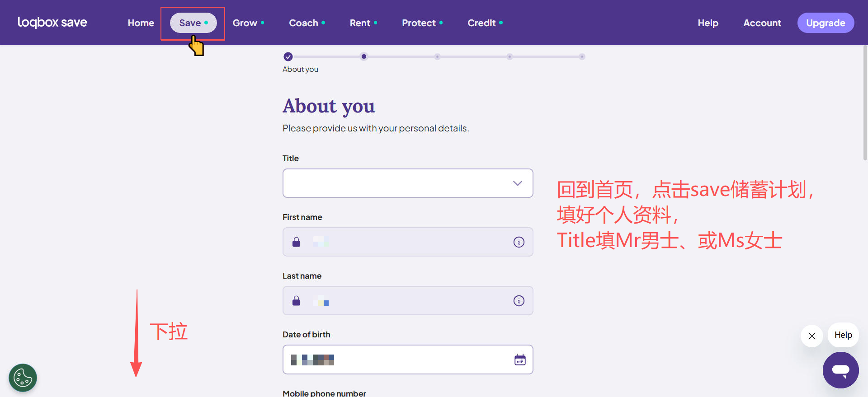Click the Last name info icon
868x397 pixels.
[519, 301]
